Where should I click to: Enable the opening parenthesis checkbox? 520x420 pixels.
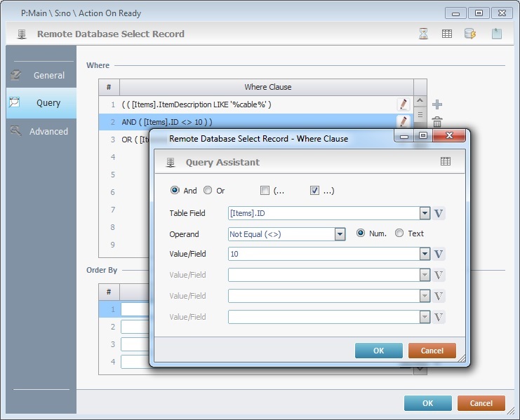pyautogui.click(x=265, y=190)
